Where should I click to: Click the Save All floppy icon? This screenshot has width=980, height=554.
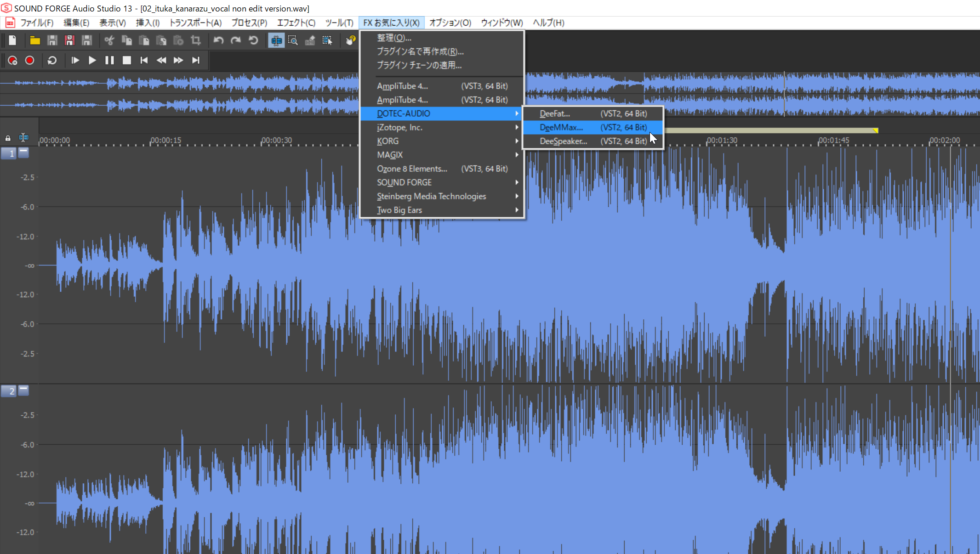(86, 40)
